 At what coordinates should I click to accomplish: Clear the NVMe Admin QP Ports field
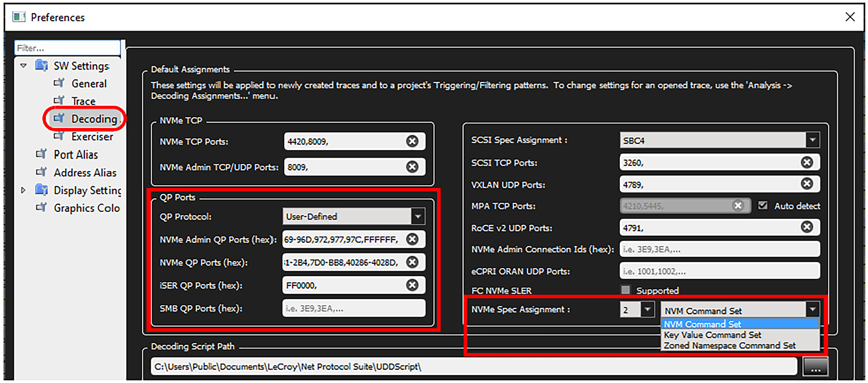click(412, 239)
